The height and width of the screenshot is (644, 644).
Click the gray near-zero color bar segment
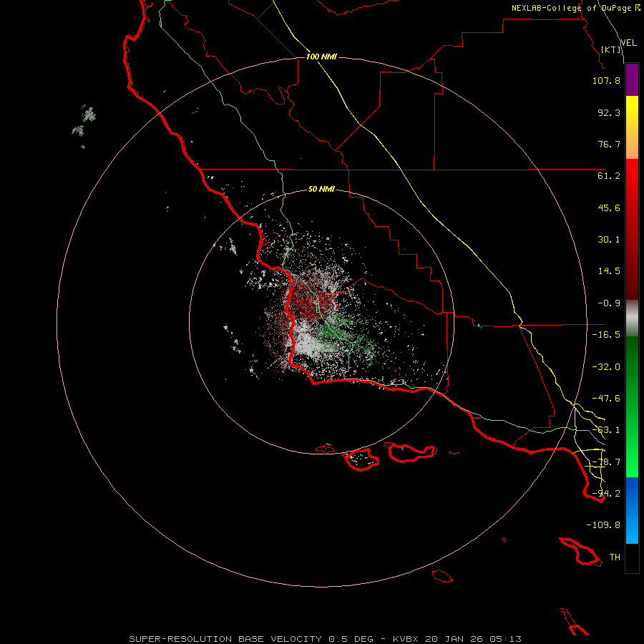pos(632,318)
